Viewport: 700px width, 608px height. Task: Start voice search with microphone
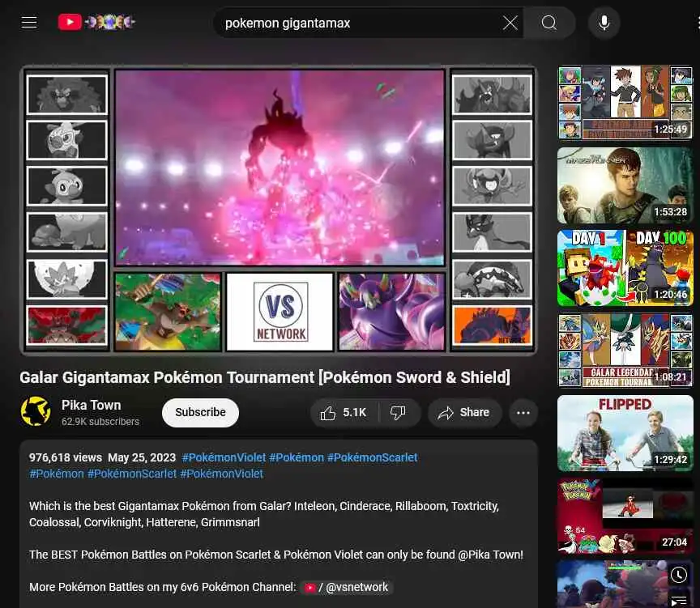point(604,23)
